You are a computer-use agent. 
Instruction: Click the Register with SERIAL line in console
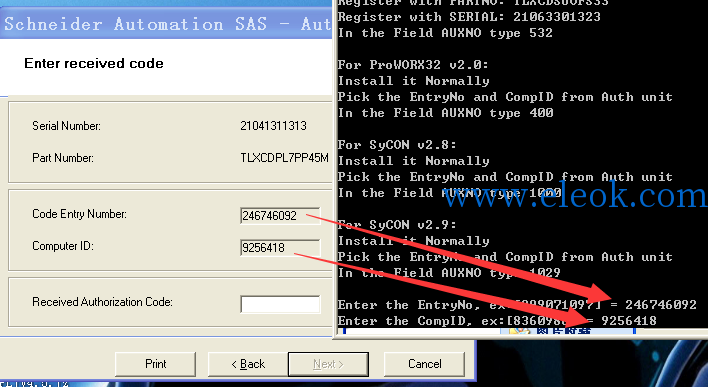pyautogui.click(x=469, y=17)
